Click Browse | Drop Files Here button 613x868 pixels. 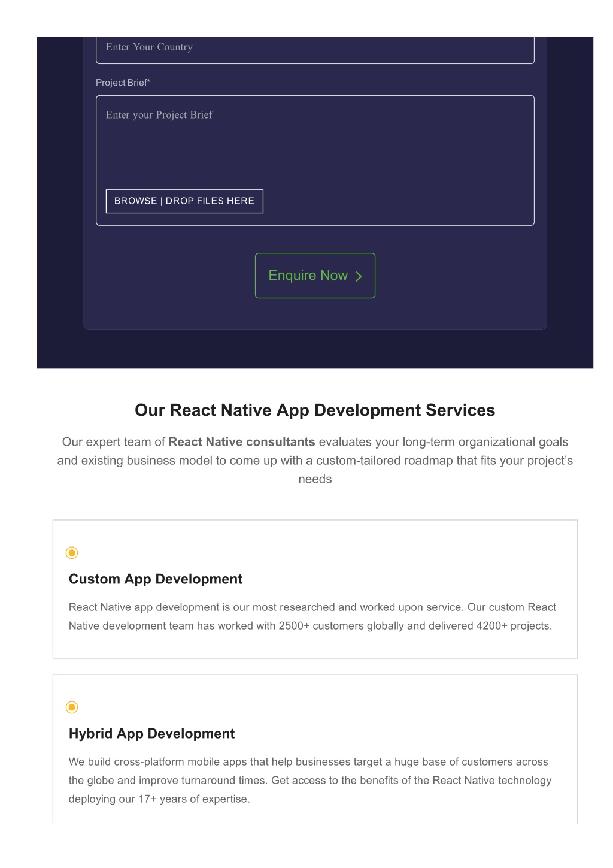(x=184, y=201)
